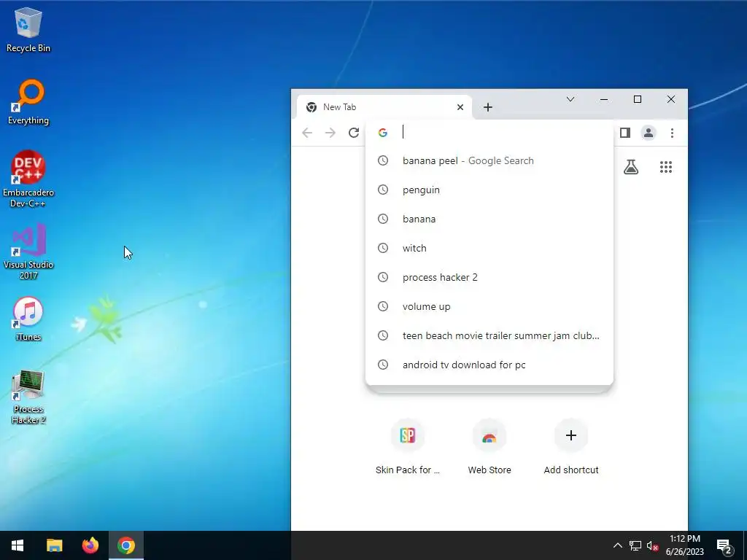Select 'teen beach movie trailer' suggestion

pos(489,335)
